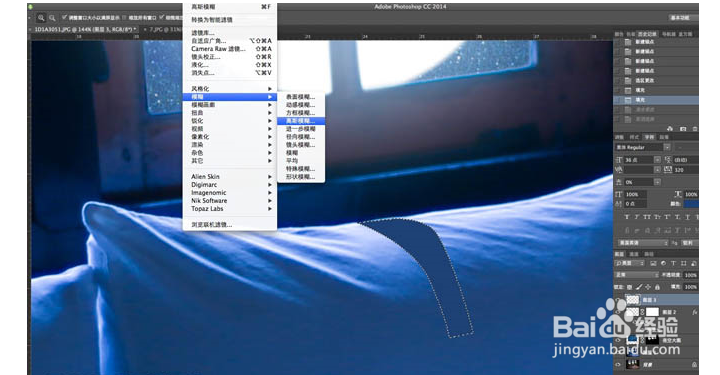Select 选区更改 history state

click(656, 80)
